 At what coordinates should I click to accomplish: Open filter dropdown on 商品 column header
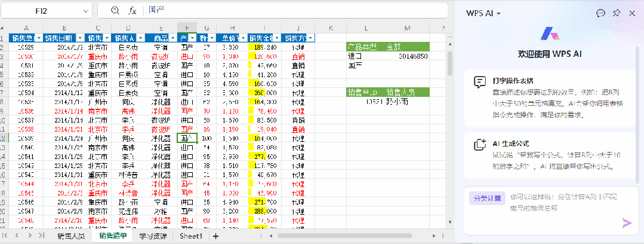tap(172, 38)
